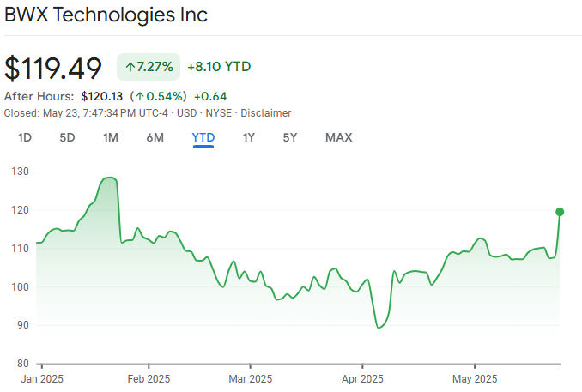The image size is (582, 392).
Task: Click the green endpoint dot on the chart
Action: point(560,212)
